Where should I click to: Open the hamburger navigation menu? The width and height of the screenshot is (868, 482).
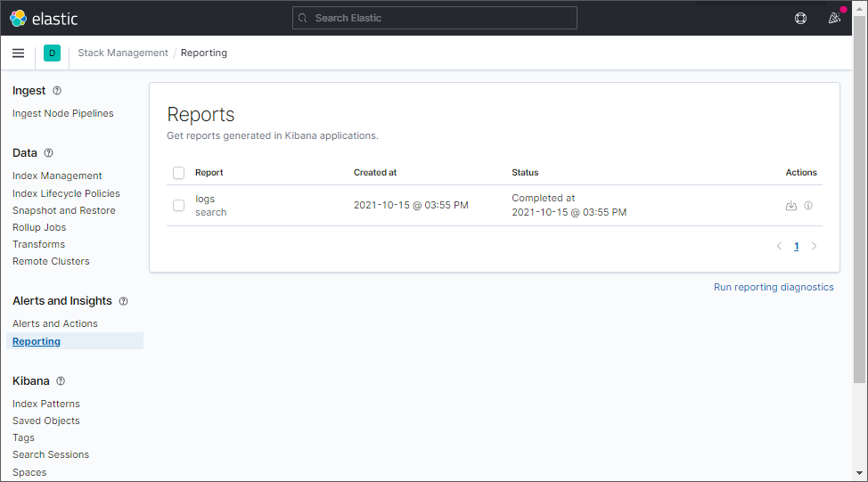pos(18,53)
